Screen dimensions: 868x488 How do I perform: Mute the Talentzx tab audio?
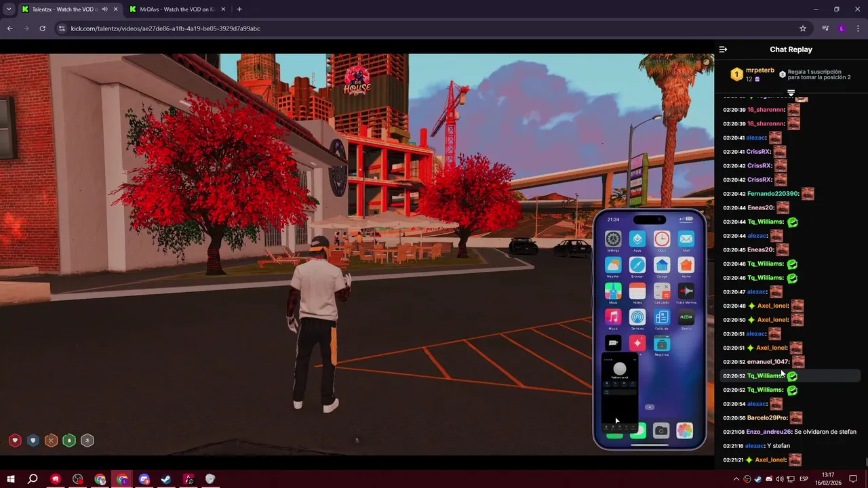point(104,9)
